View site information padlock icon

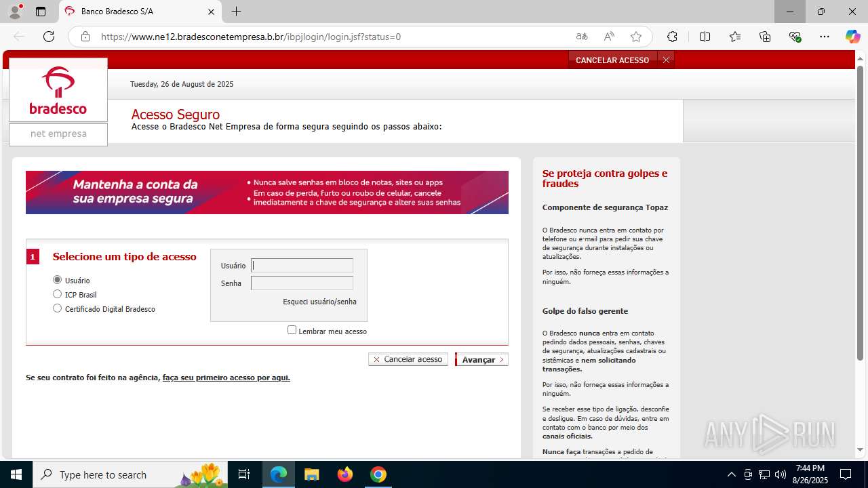pos(85,37)
